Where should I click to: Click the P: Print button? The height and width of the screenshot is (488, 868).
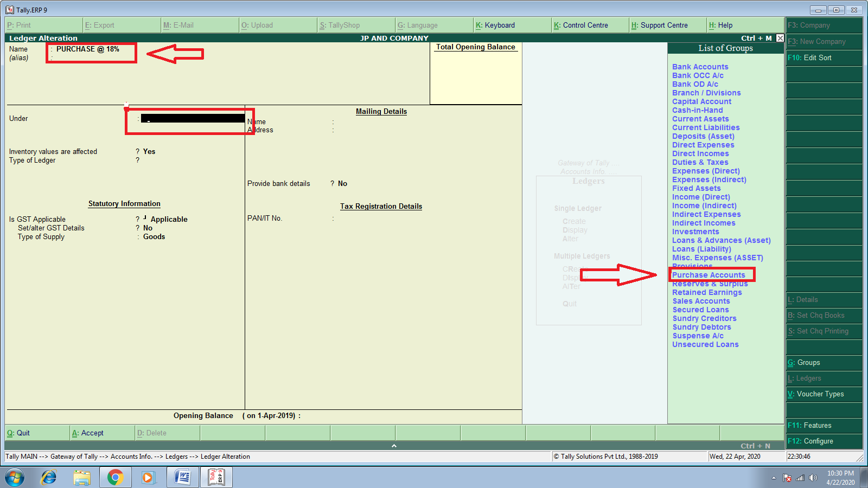tap(43, 25)
